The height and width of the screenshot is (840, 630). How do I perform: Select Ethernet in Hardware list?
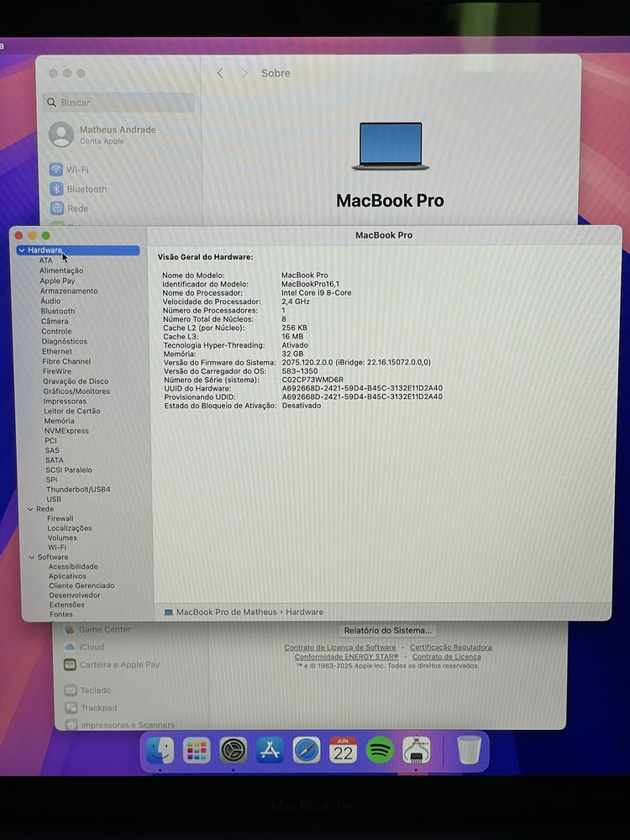[x=57, y=351]
